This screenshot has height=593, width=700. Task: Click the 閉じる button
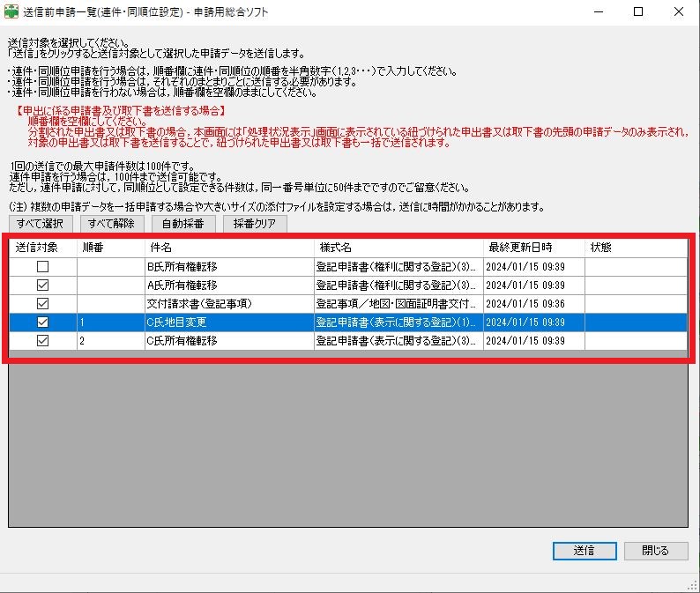[655, 551]
